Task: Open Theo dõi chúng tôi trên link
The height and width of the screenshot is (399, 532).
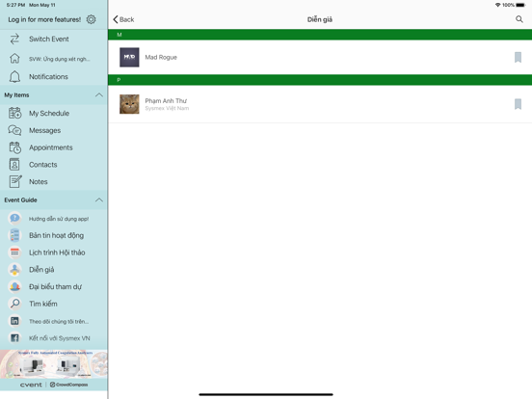Action: (59, 321)
